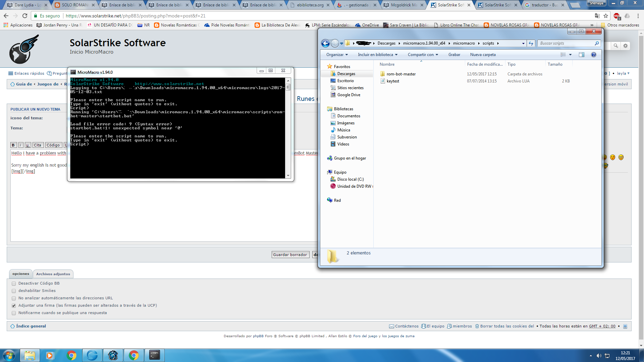This screenshot has height=362, width=644.
Task: Switch to the Archivos adjuntos tab
Action: tap(53, 274)
